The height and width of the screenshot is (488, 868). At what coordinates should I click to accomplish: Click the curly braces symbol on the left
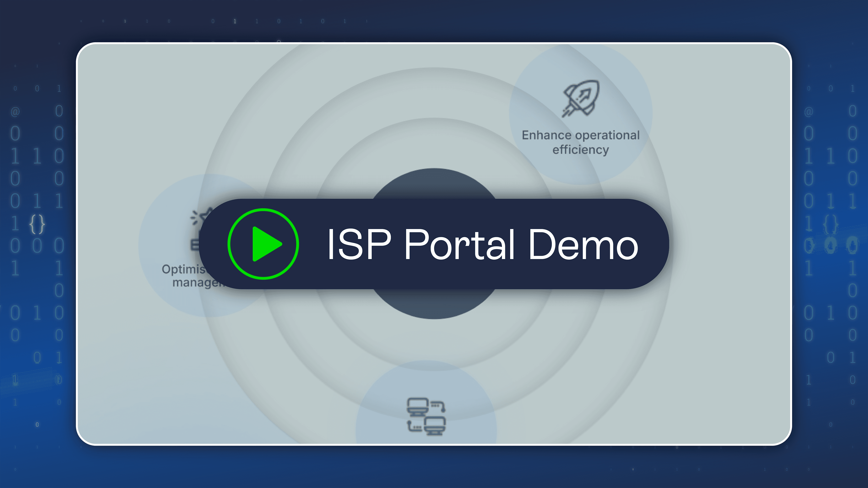tap(37, 224)
